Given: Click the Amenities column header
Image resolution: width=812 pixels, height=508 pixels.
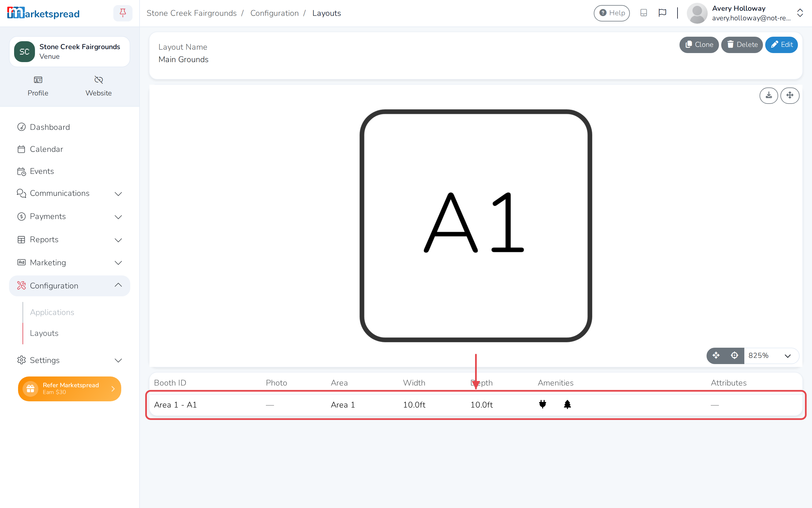Looking at the screenshot, I should click(x=555, y=383).
